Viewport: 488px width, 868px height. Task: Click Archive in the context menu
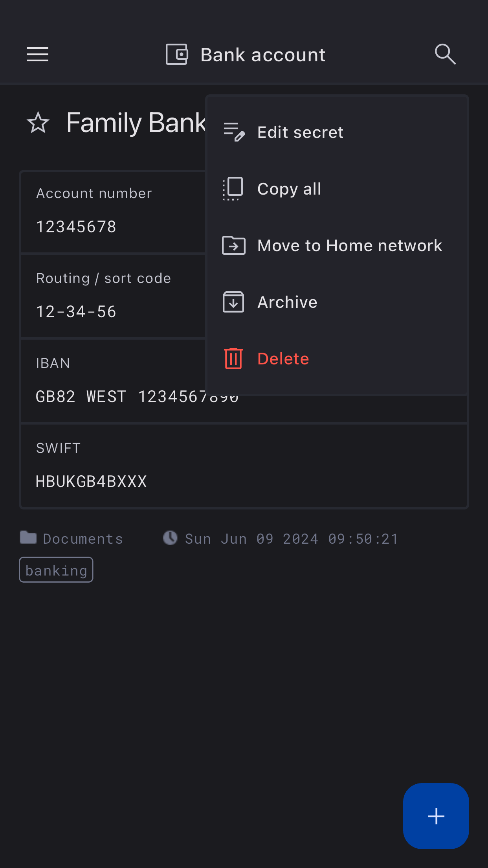[x=287, y=302]
